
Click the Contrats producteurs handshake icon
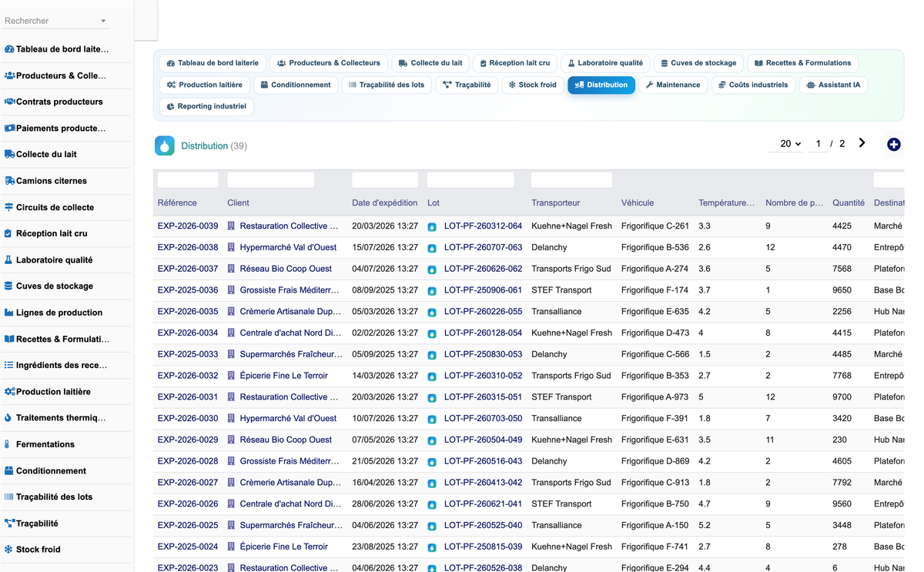coord(9,102)
